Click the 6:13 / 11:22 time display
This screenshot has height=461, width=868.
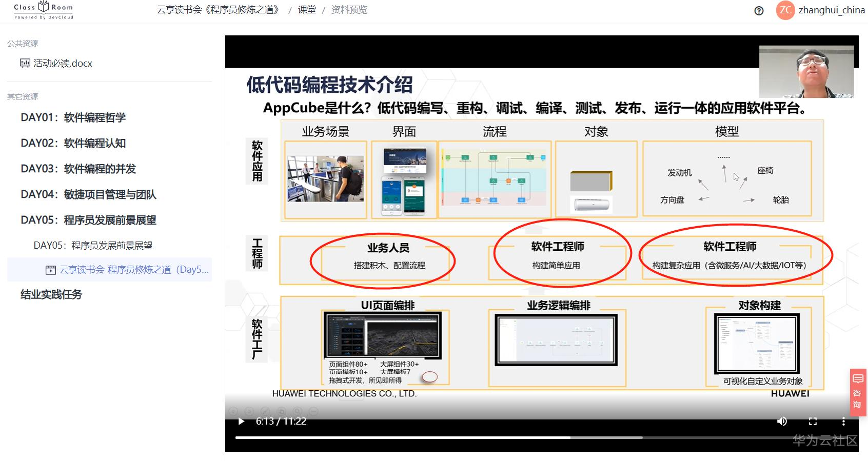[281, 422]
